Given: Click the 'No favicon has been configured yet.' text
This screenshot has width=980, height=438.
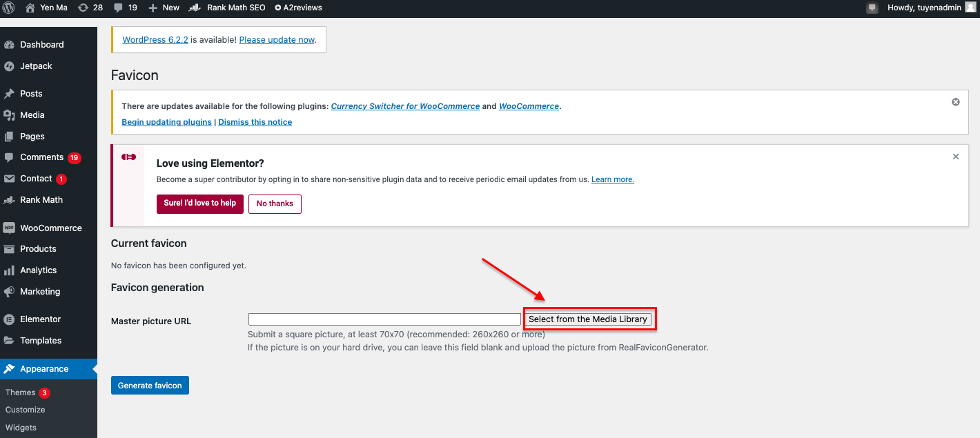Looking at the screenshot, I should pos(179,266).
